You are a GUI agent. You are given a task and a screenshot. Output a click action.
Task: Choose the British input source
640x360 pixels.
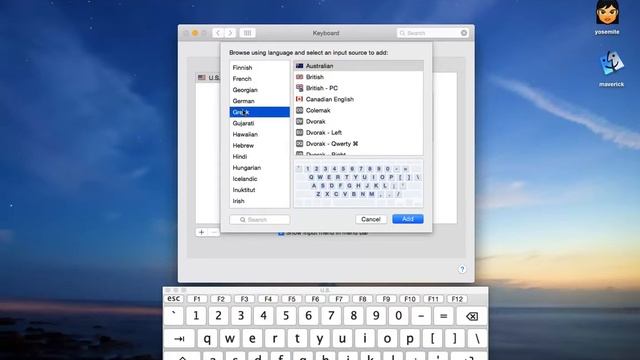click(x=358, y=77)
